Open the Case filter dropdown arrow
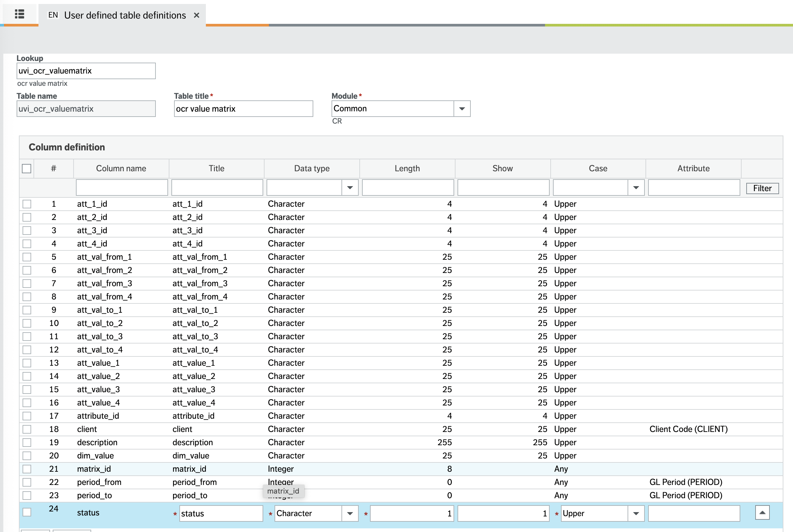The image size is (793, 532). (x=636, y=187)
